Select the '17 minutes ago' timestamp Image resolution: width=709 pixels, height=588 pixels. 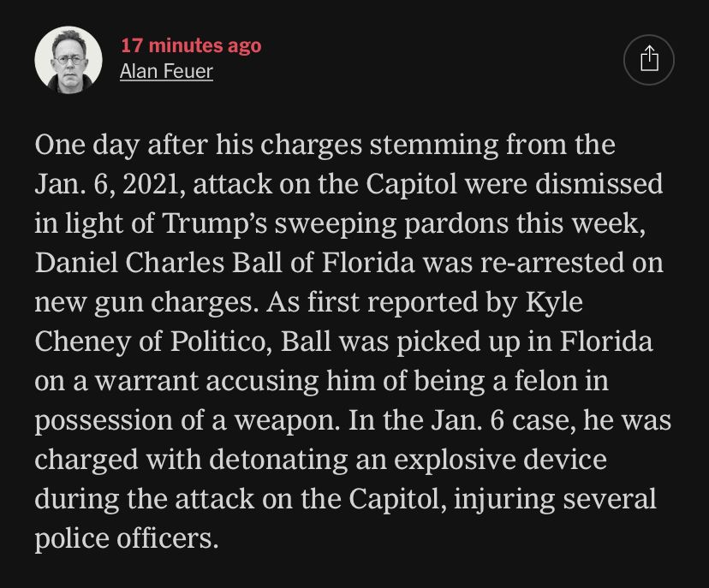(191, 45)
